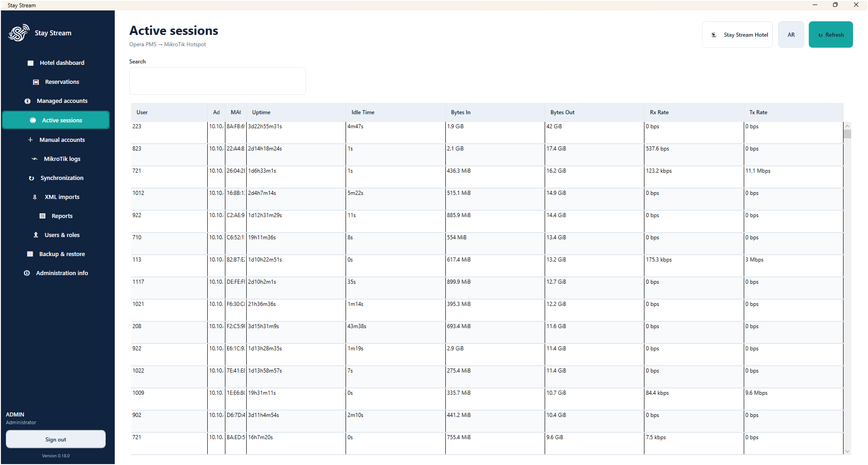Viewport: 868px width, 465px height.
Task: Sign out of the admin account
Action: click(56, 439)
